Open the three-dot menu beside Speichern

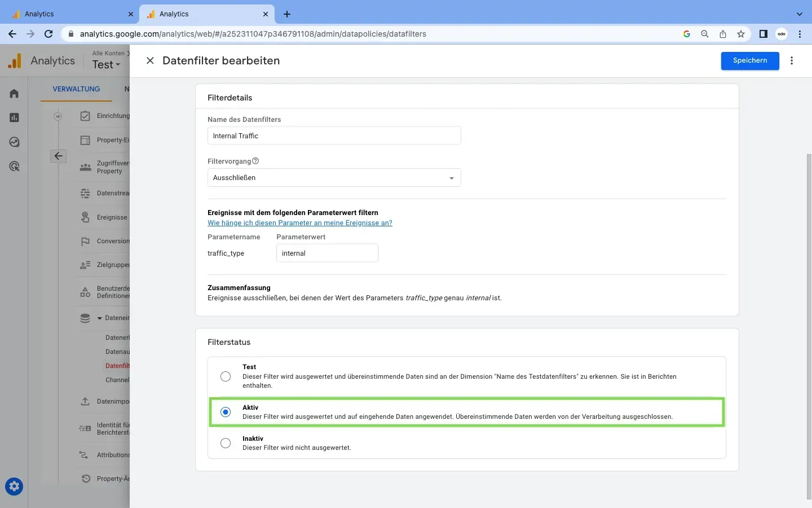pyautogui.click(x=792, y=60)
